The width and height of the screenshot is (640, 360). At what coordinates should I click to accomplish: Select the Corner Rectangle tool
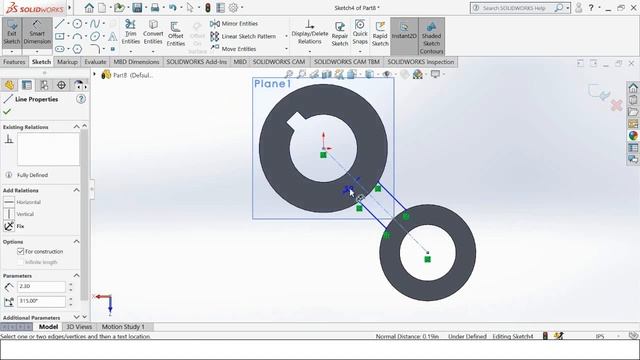pyautogui.click(x=60, y=37)
